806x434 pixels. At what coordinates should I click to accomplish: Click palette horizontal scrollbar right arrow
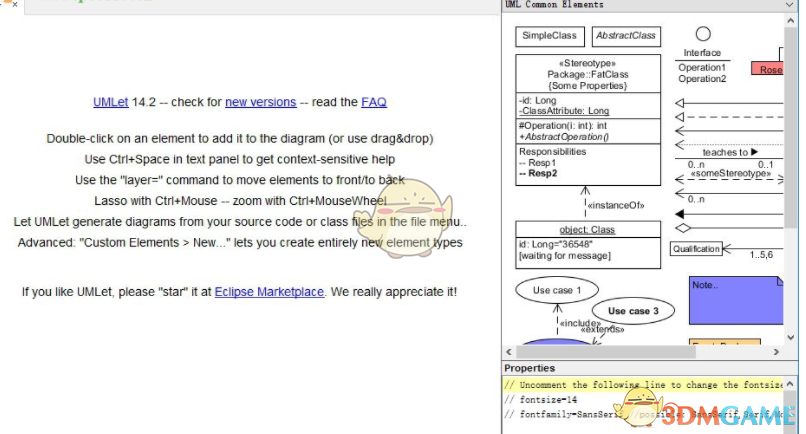tap(776, 352)
